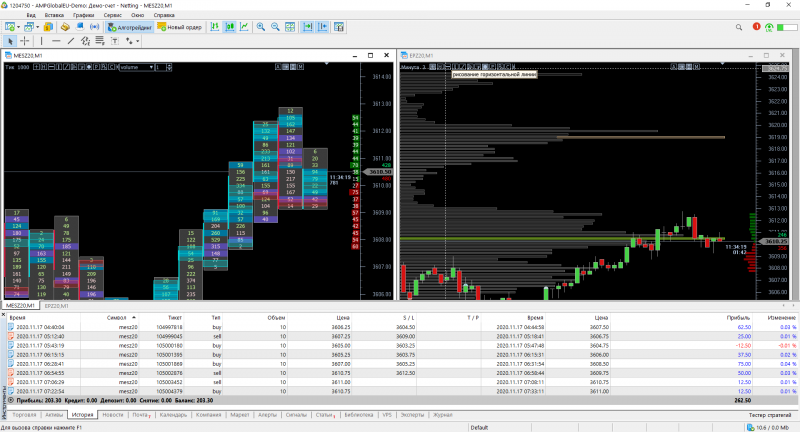This screenshot has width=800, height=432.
Task: Open Market Watch gold bag icon
Action: (x=48, y=27)
